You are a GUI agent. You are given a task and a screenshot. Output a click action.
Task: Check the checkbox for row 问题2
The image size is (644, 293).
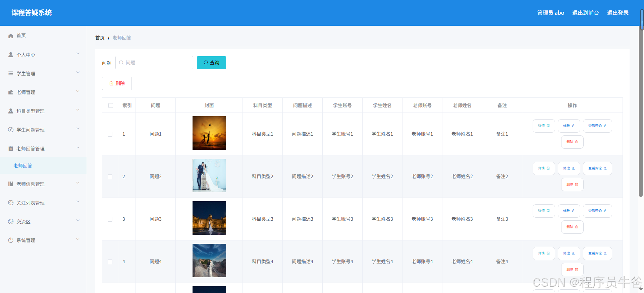[x=110, y=177]
